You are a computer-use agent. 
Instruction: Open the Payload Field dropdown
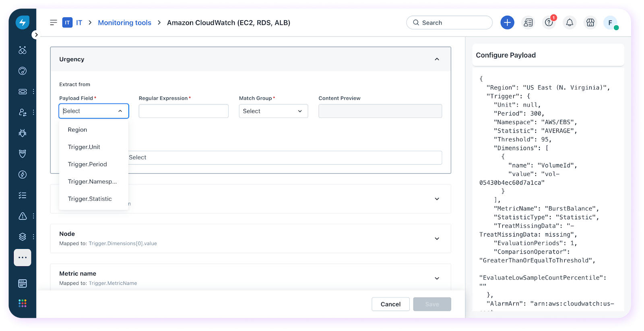click(x=94, y=111)
